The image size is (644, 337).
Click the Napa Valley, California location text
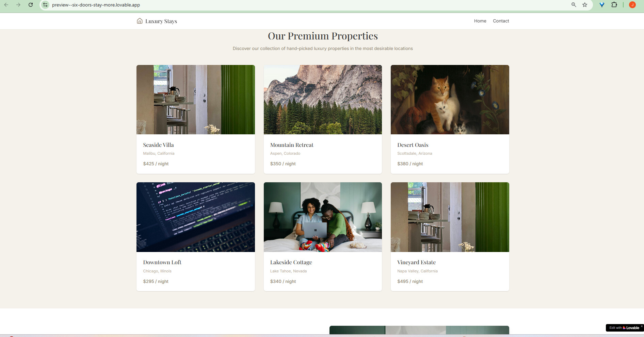(417, 271)
